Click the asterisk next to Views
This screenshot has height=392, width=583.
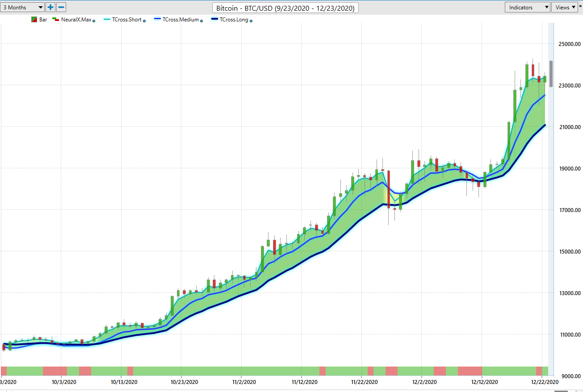(x=580, y=7)
